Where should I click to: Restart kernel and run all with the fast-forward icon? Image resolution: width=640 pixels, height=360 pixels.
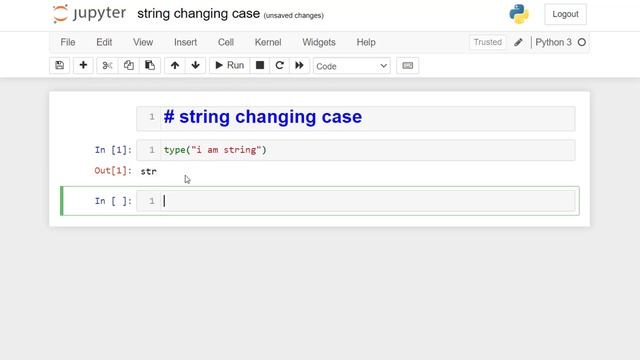coord(299,65)
